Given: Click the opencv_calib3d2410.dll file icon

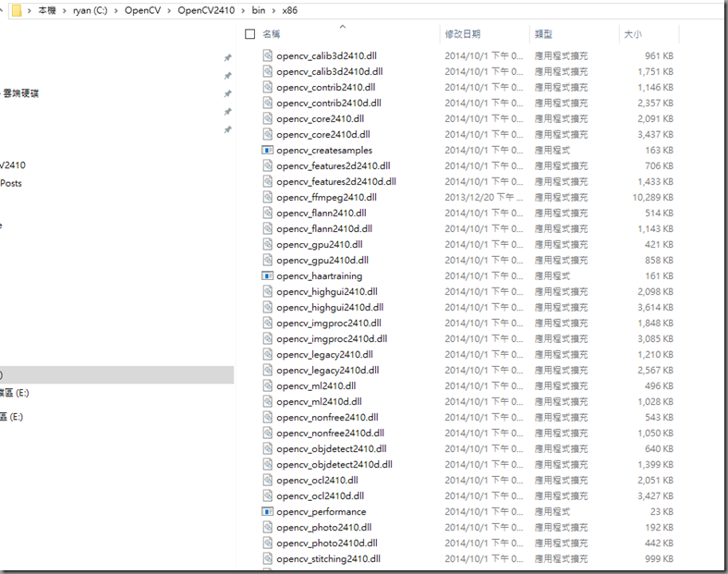Looking at the screenshot, I should [x=267, y=55].
